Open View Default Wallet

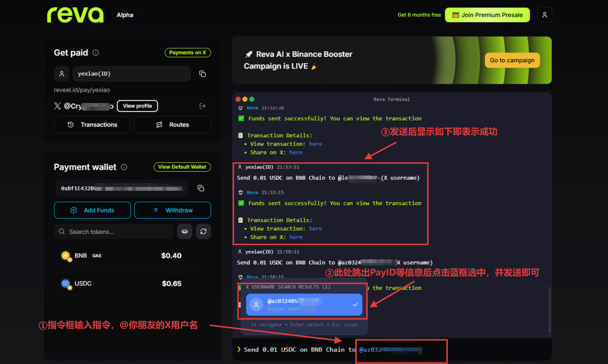[182, 167]
